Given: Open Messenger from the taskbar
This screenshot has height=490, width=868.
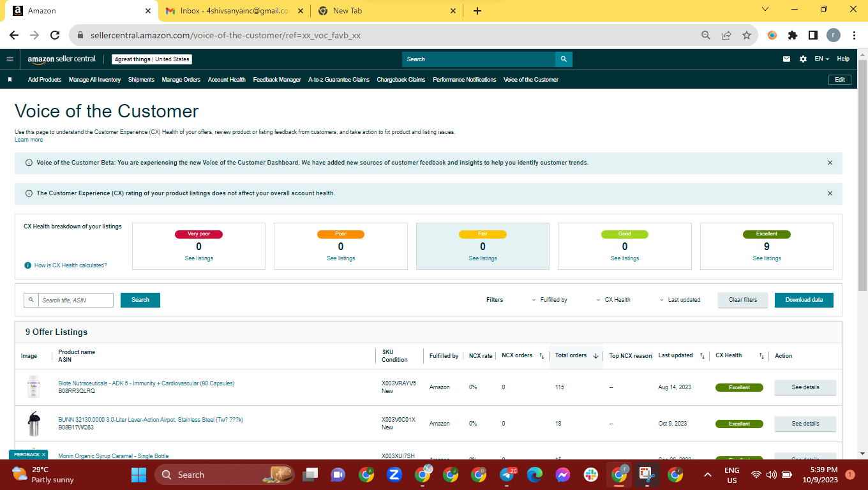Looking at the screenshot, I should (x=562, y=475).
